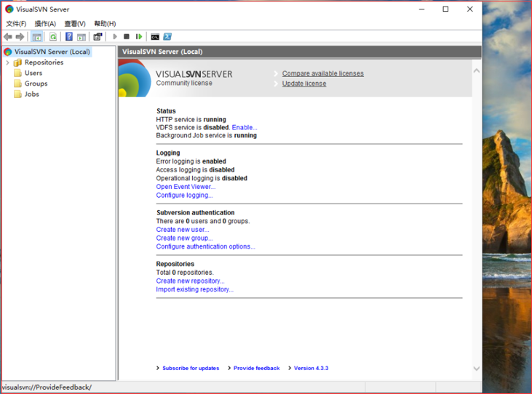This screenshot has width=532, height=394.
Task: Click Import existing repository... link
Action: [194, 289]
